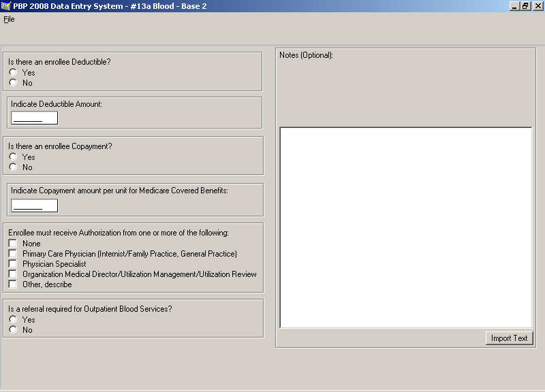Select Yes for enrollee Copayment
The width and height of the screenshot is (545, 392).
click(x=13, y=157)
